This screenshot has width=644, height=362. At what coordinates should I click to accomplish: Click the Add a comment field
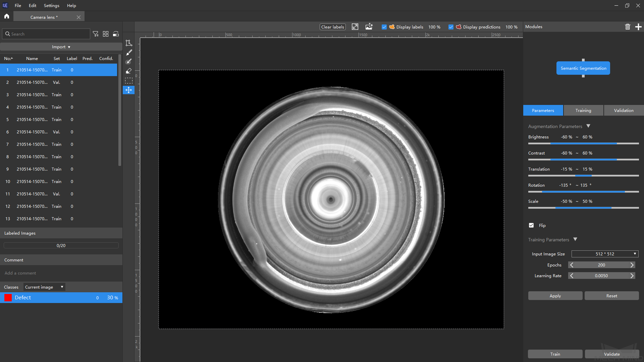(x=61, y=273)
